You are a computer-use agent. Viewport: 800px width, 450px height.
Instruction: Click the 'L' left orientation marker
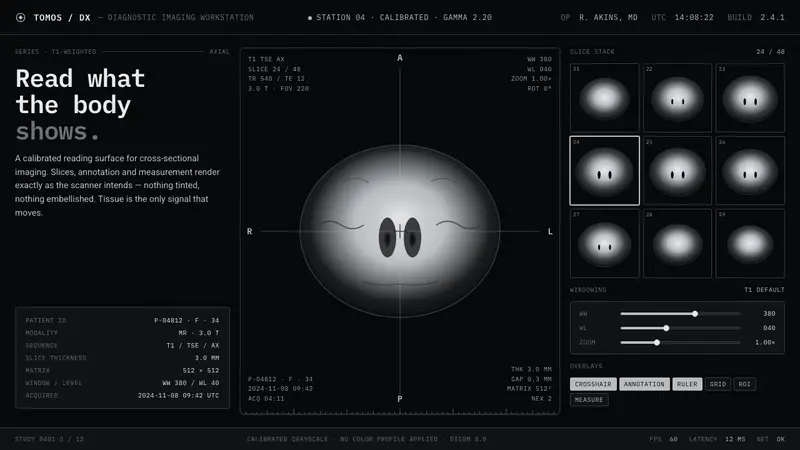tap(550, 232)
